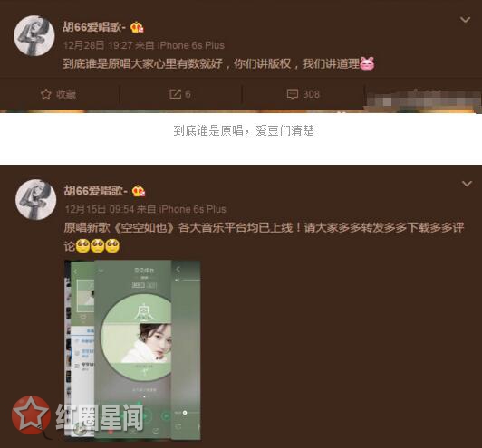Expand the second post's chevron menu

tap(467, 184)
